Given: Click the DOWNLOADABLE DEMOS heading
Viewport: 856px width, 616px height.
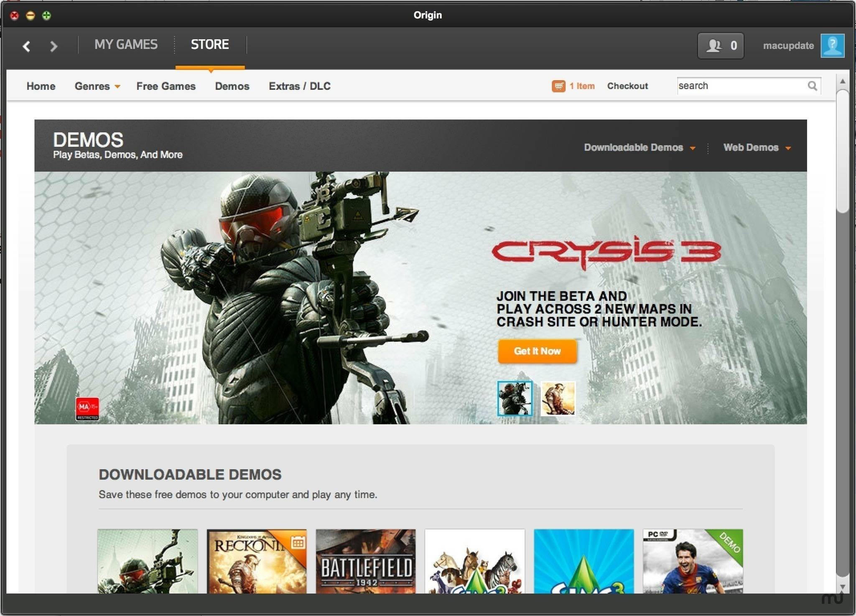Looking at the screenshot, I should (x=190, y=475).
